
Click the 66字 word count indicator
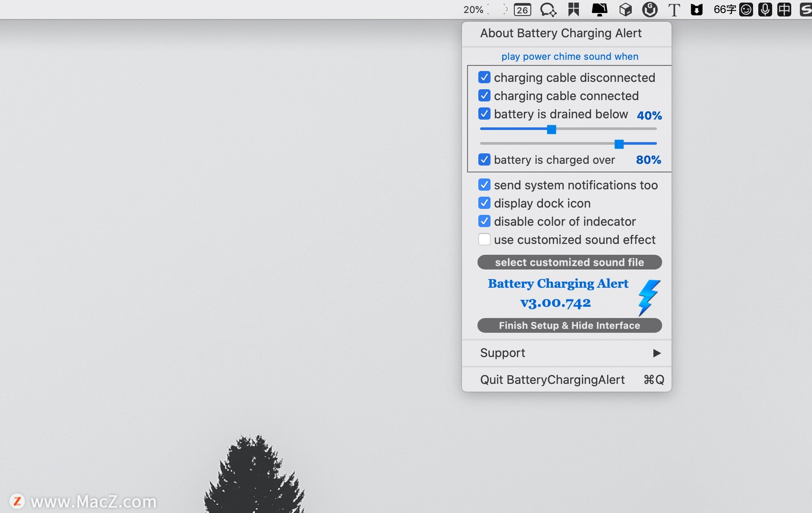(x=724, y=10)
